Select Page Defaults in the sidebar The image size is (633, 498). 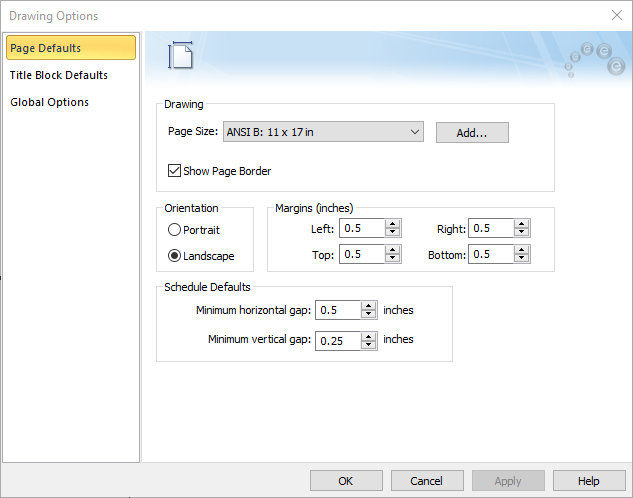point(69,48)
